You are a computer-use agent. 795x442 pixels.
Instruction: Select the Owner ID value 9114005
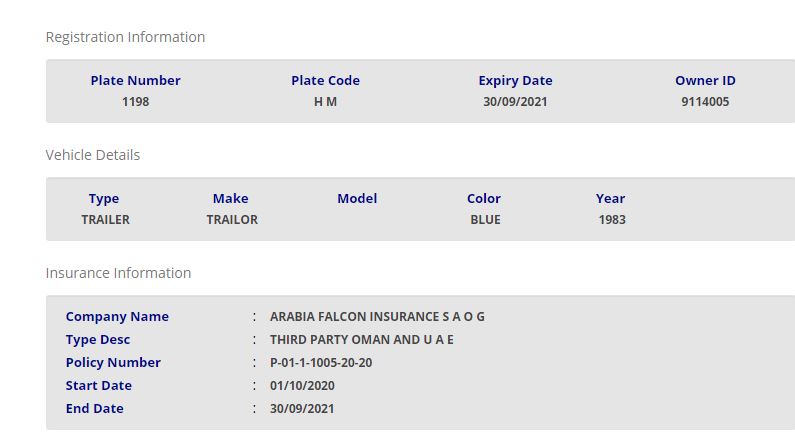click(705, 101)
